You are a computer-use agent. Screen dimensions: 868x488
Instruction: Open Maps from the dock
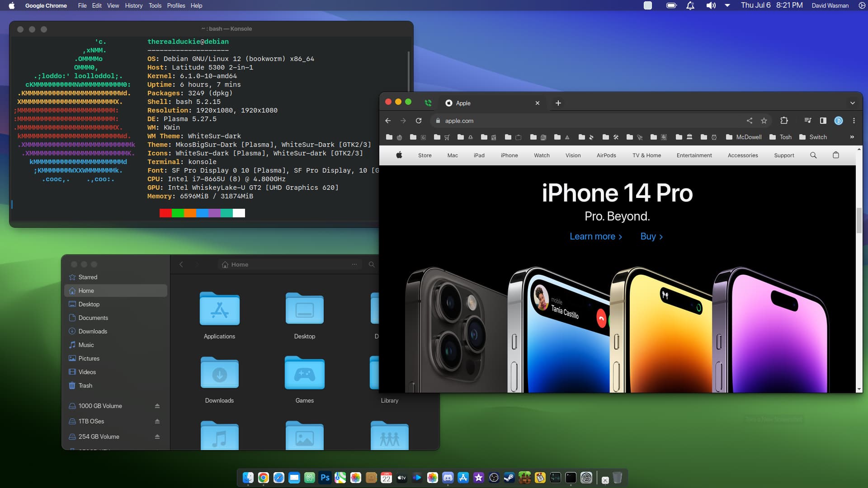pos(340,478)
